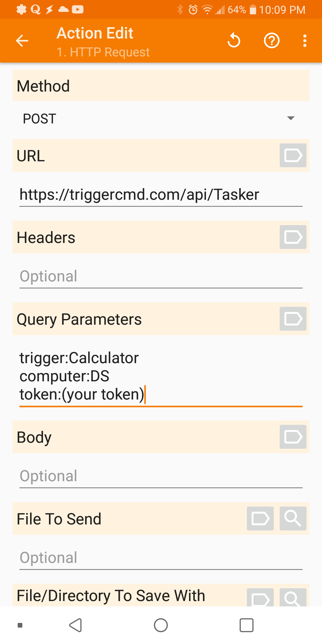The image size is (322, 644).
Task: Tap the back arrow in Action Edit
Action: [x=22, y=41]
